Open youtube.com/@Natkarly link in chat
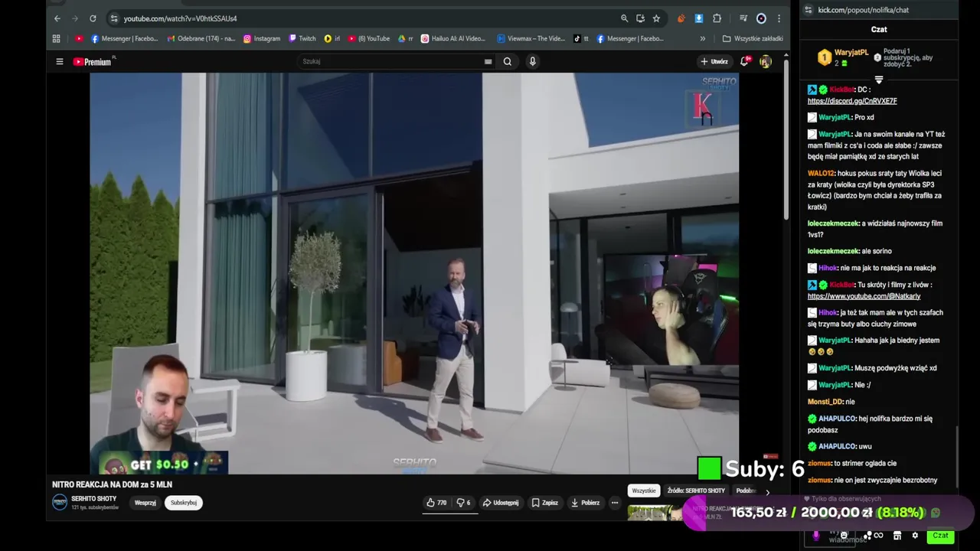 click(864, 296)
